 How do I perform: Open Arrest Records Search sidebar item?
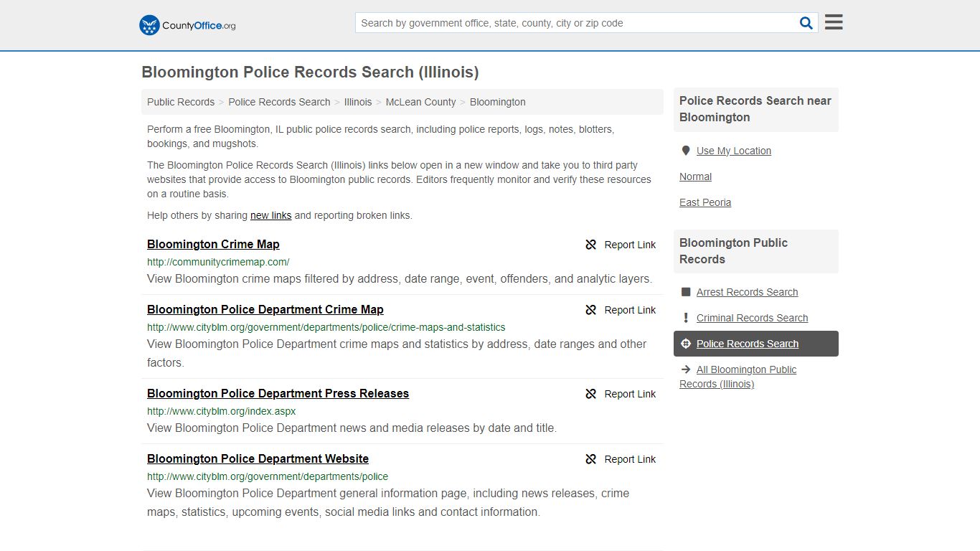(x=747, y=292)
